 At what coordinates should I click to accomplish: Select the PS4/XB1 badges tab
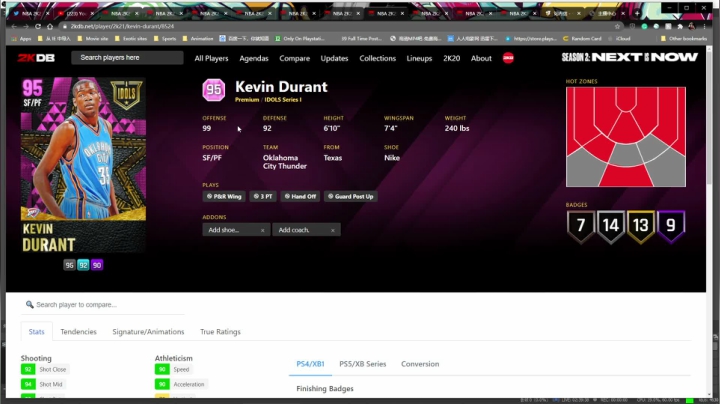click(310, 364)
